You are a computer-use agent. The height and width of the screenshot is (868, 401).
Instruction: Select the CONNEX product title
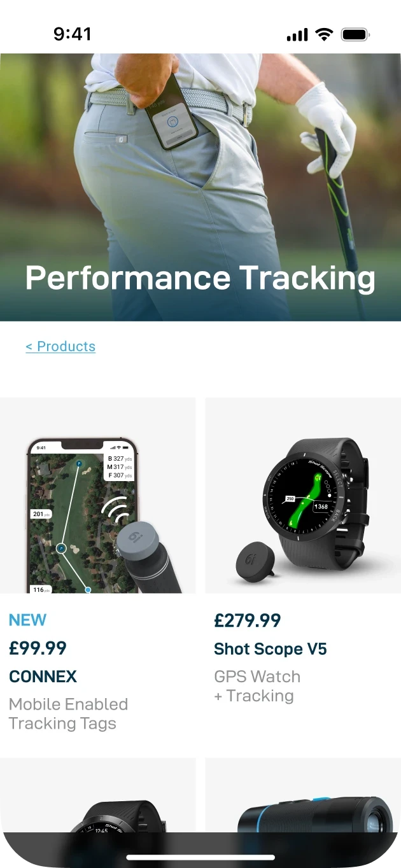[43, 676]
